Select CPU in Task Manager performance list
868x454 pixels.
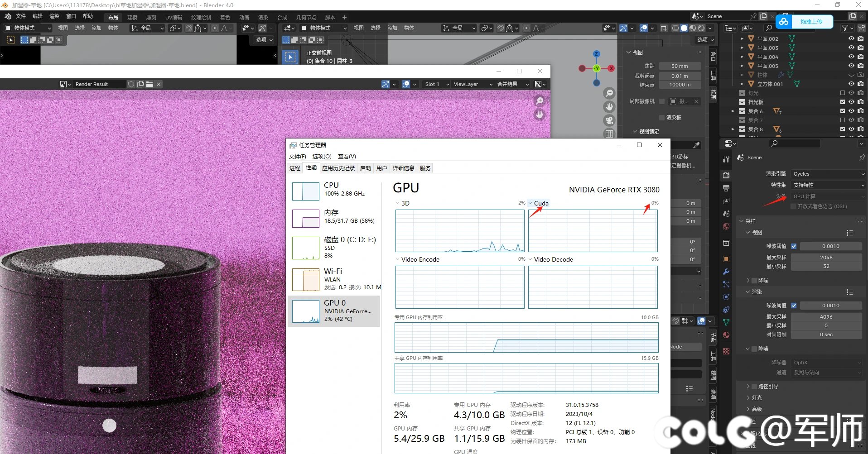tap(334, 191)
